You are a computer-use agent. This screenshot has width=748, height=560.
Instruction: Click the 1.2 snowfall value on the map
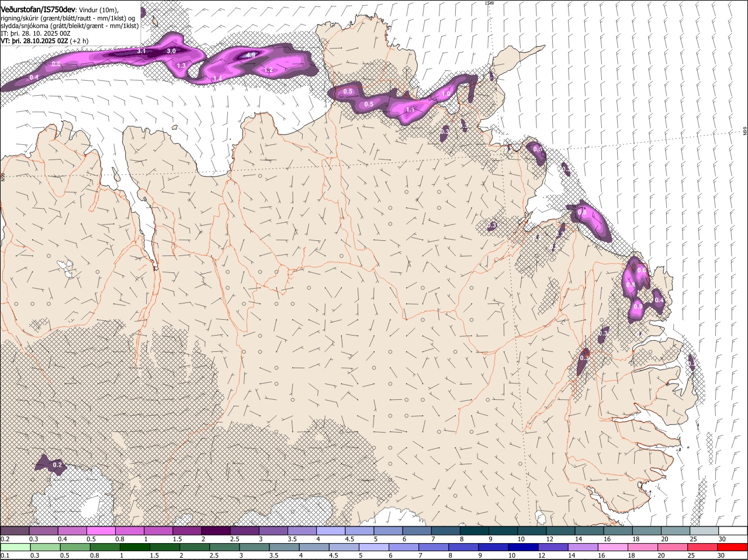point(269,71)
